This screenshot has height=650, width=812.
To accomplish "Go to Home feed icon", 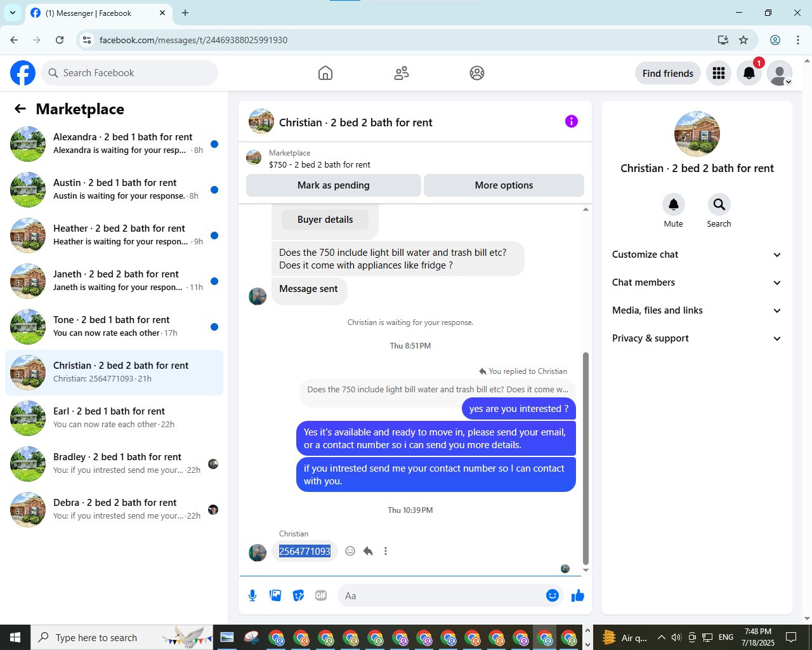I will 325,73.
